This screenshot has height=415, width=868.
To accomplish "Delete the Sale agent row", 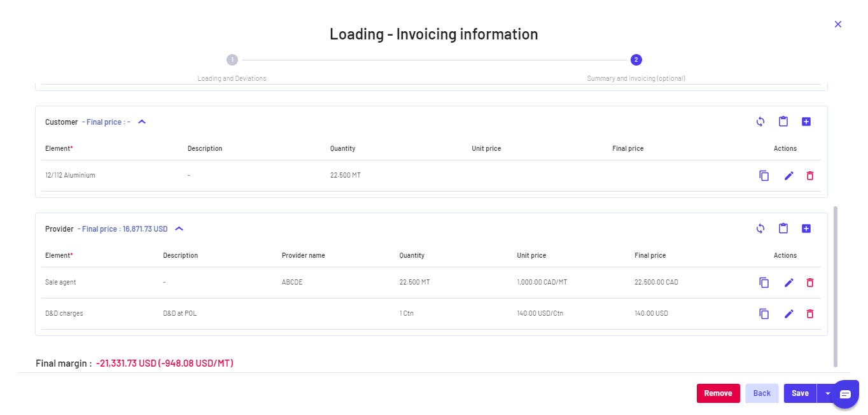I will [x=810, y=283].
